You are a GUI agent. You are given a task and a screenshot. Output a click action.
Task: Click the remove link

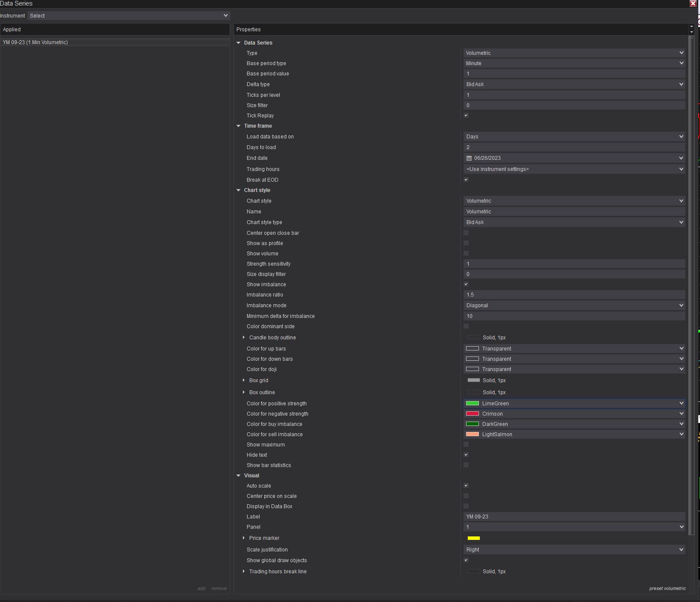pyautogui.click(x=219, y=589)
